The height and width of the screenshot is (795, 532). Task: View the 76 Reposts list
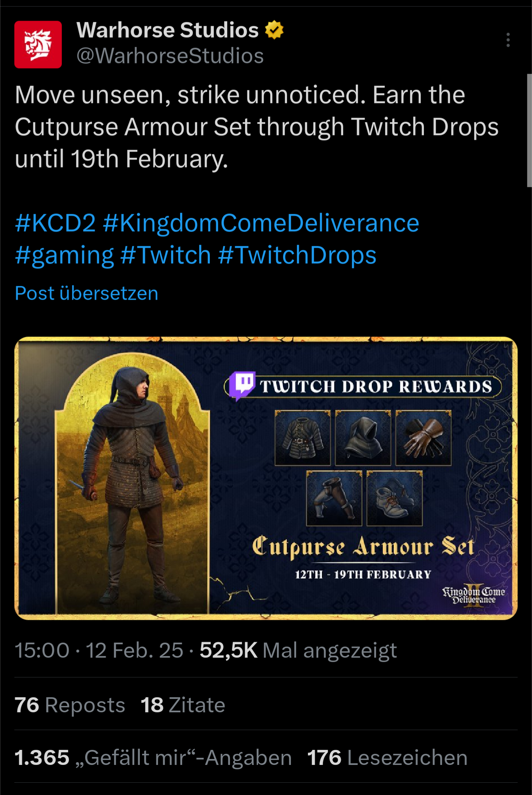(x=70, y=705)
